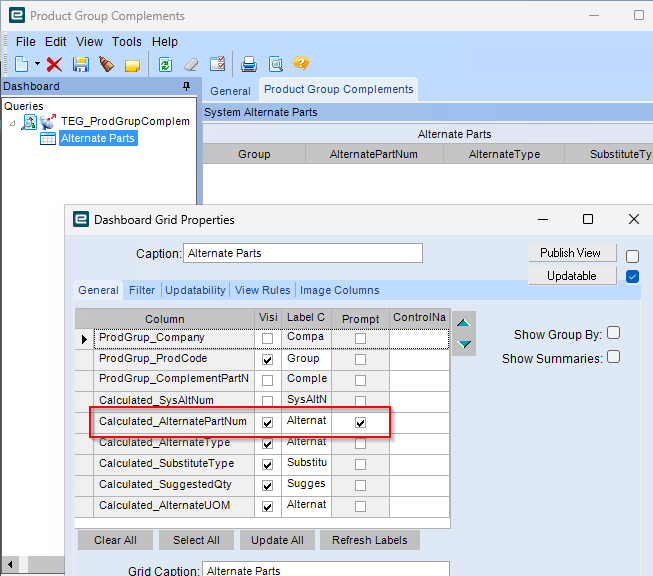
Task: Check Visible for ProdGrup_Company row
Action: (x=267, y=339)
